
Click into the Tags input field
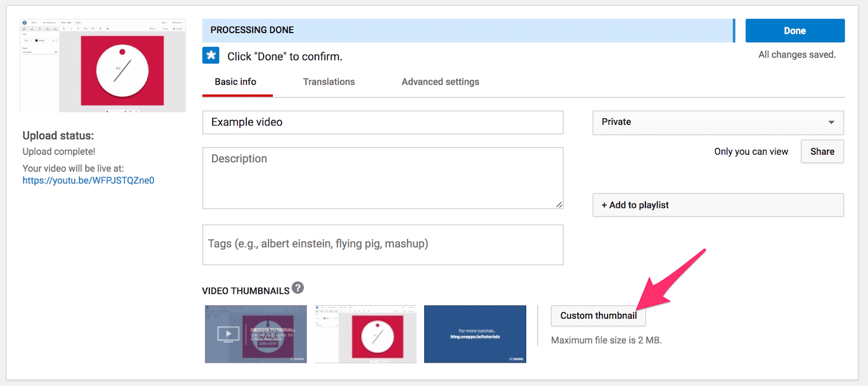click(x=382, y=244)
